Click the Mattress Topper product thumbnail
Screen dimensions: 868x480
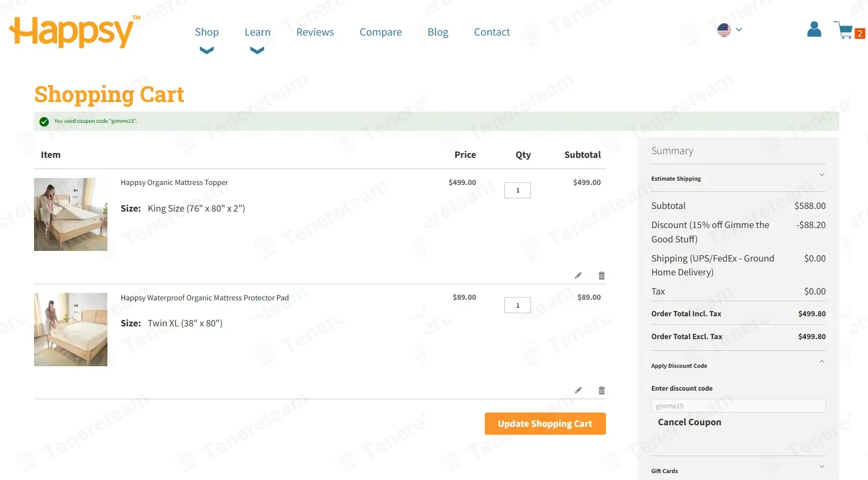point(71,214)
